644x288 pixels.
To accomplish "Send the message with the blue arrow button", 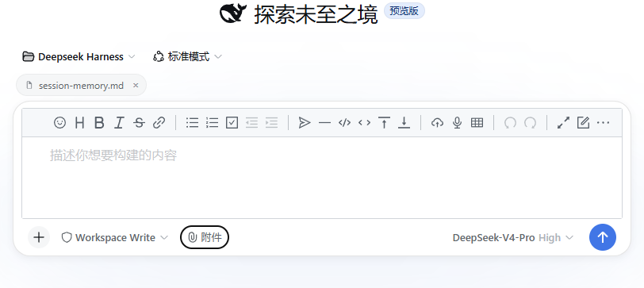I will pos(603,237).
